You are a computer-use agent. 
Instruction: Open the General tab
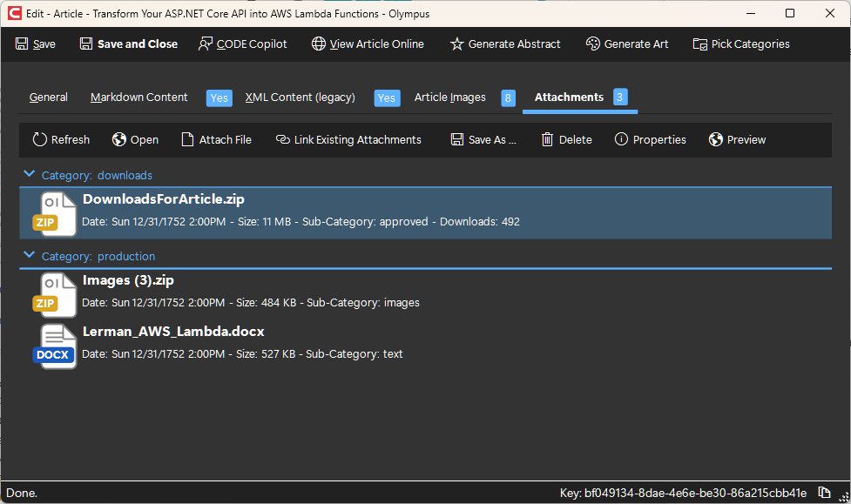pos(48,97)
